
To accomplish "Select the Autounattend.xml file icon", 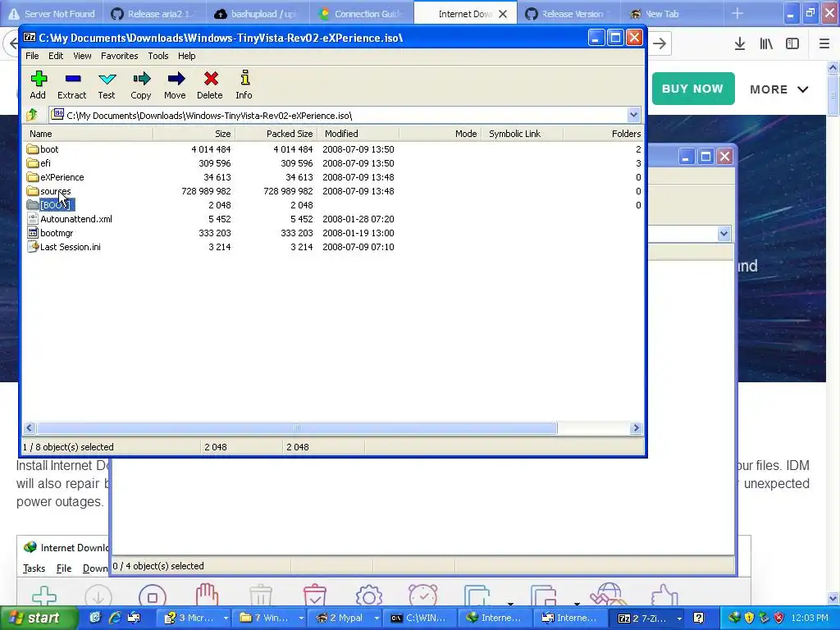I will 33,219.
